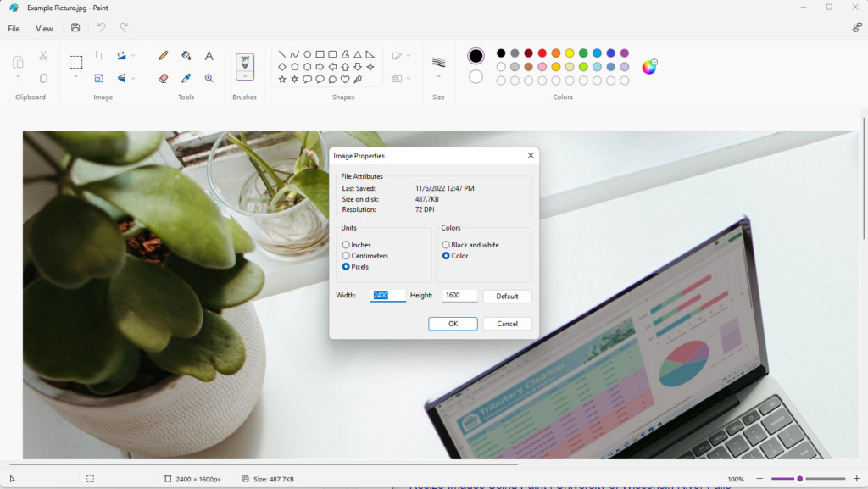Select Color 1 black swatch

pyautogui.click(x=476, y=56)
